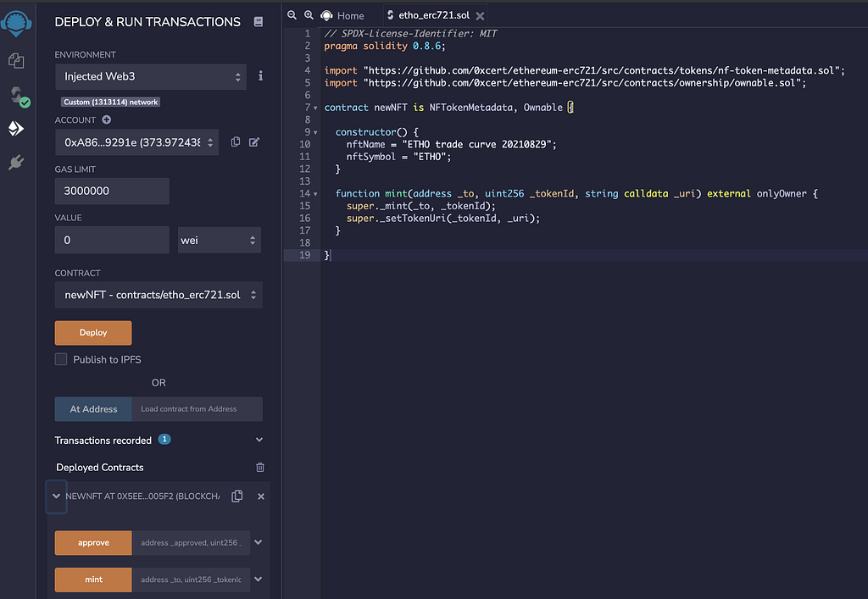Switch to the Home tab
This screenshot has width=868, height=599.
[343, 15]
